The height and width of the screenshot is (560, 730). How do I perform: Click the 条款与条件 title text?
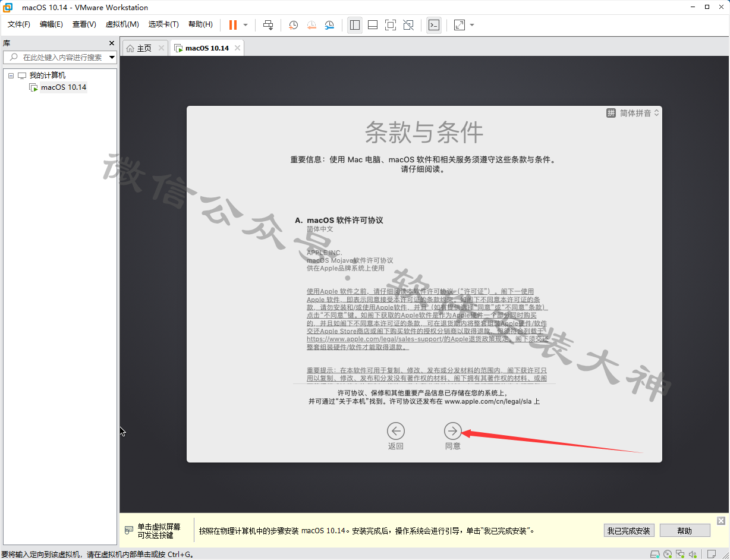click(424, 133)
